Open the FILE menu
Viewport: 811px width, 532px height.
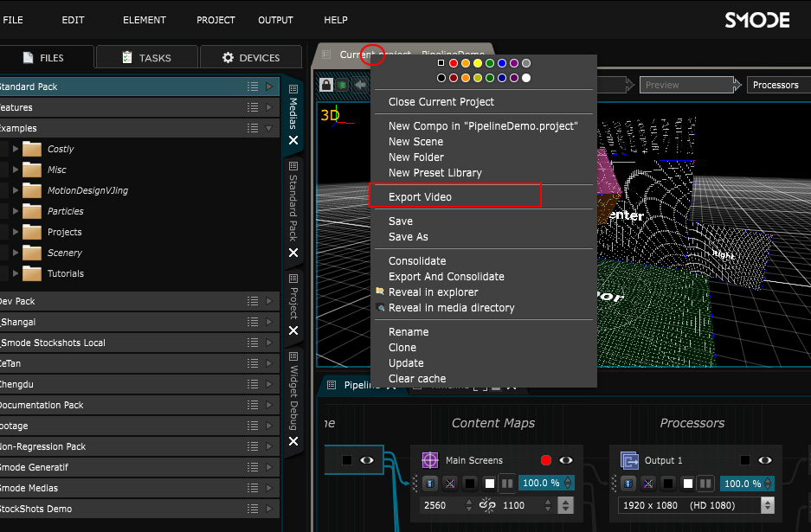(x=13, y=20)
